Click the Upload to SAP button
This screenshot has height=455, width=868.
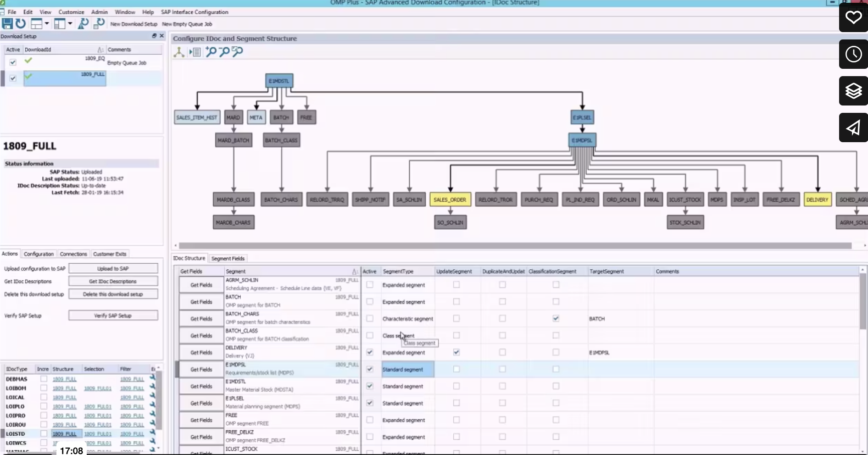click(x=113, y=268)
